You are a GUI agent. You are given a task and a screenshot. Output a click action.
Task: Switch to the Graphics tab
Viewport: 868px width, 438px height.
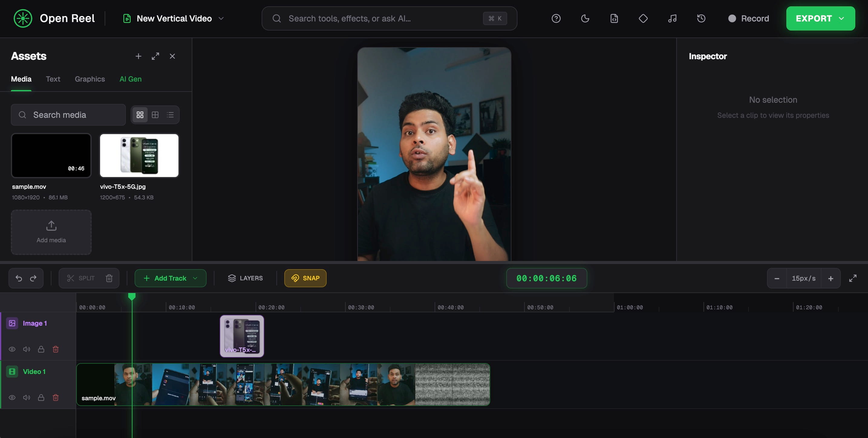pyautogui.click(x=90, y=79)
